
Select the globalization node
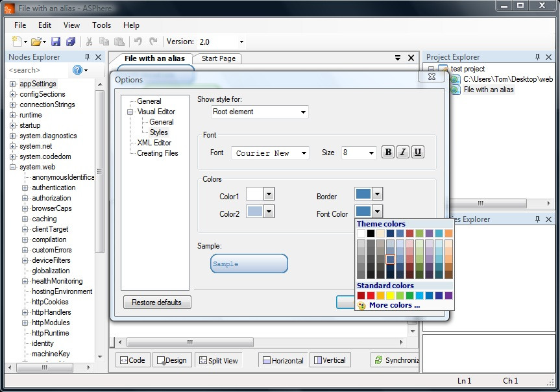pos(51,271)
